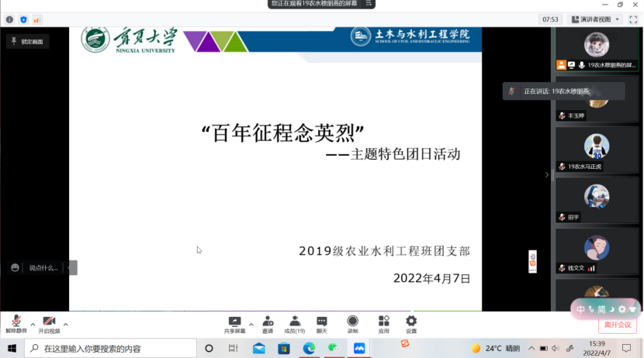The image size is (644, 358).
Task: Expand video options arrow beside 开启视频
Action: tap(66, 323)
